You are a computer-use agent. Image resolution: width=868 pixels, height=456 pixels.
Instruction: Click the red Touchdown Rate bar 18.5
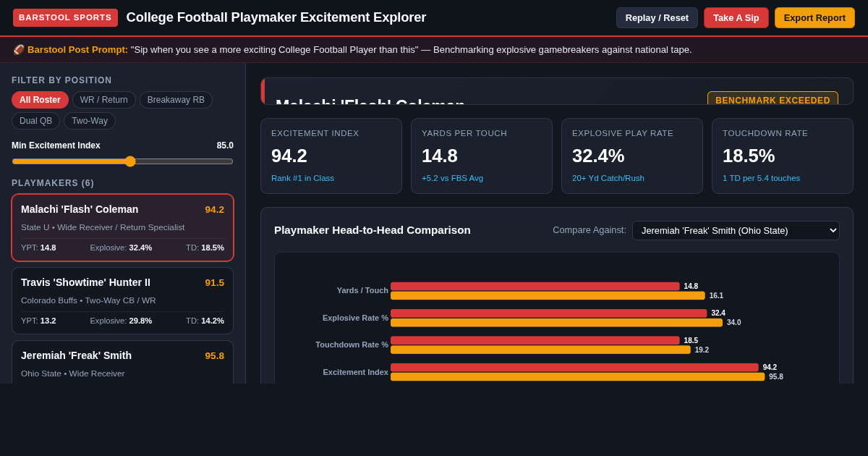[535, 340]
